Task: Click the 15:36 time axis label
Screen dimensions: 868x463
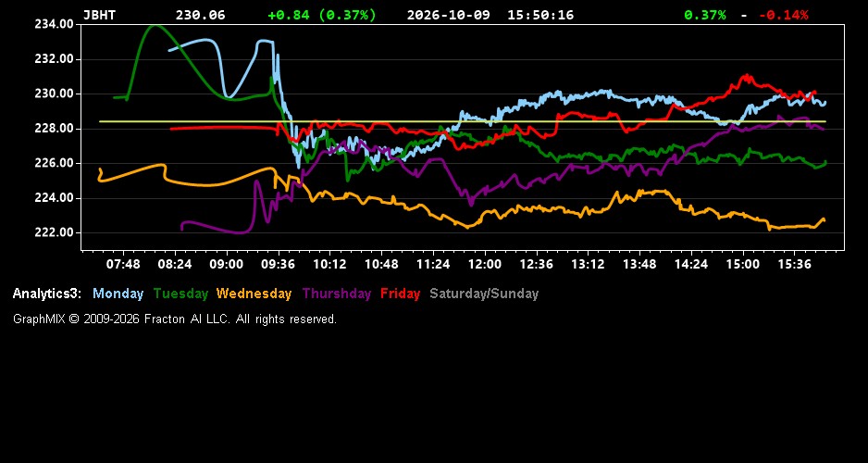Action: (x=794, y=264)
